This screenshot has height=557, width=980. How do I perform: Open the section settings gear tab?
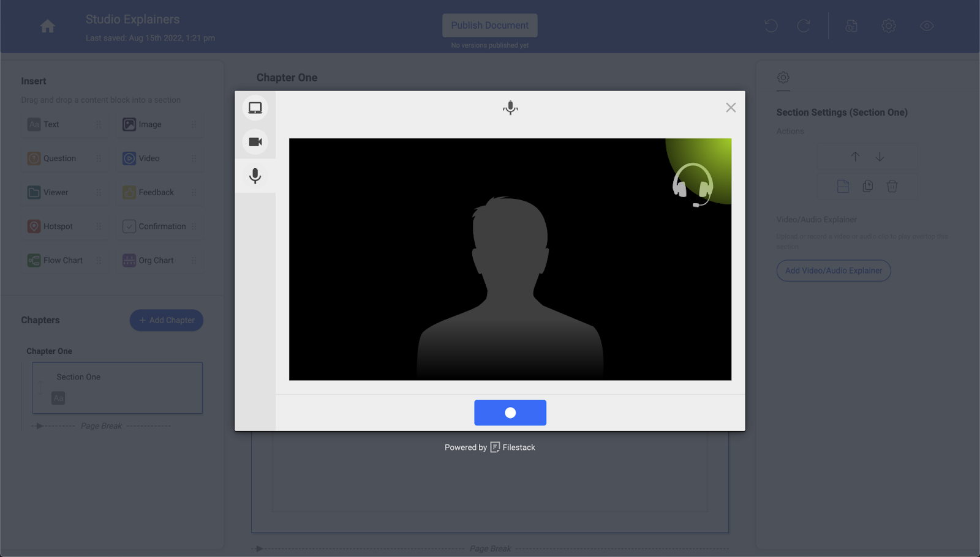pyautogui.click(x=783, y=78)
